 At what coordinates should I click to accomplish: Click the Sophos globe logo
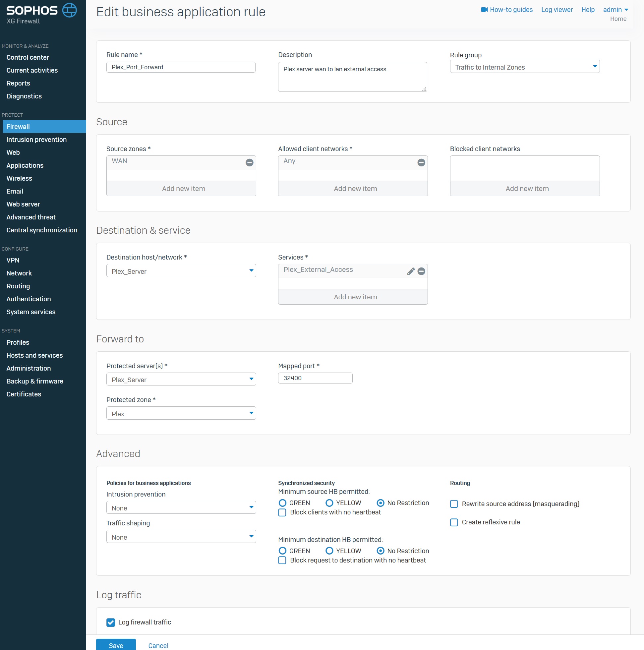coord(69,10)
